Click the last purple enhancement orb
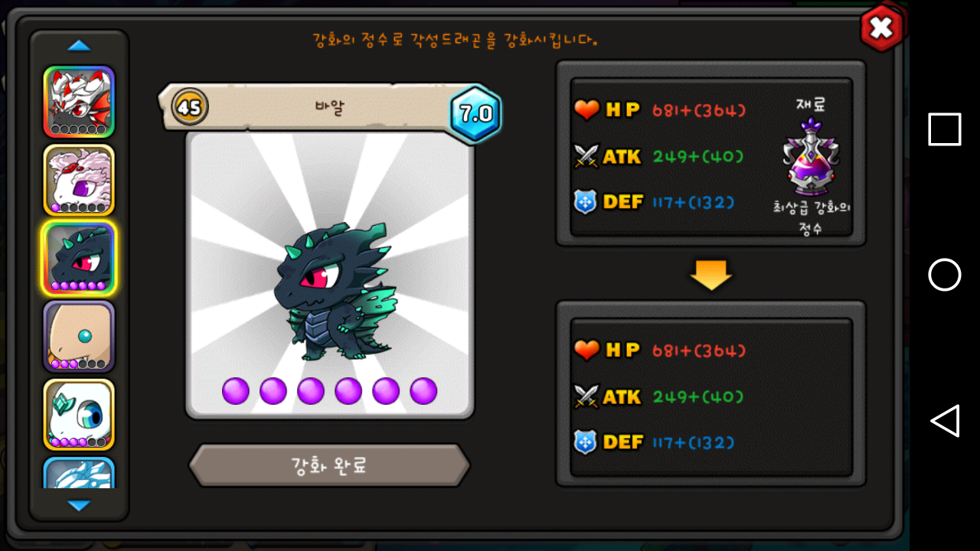The height and width of the screenshot is (551, 980). [423, 391]
